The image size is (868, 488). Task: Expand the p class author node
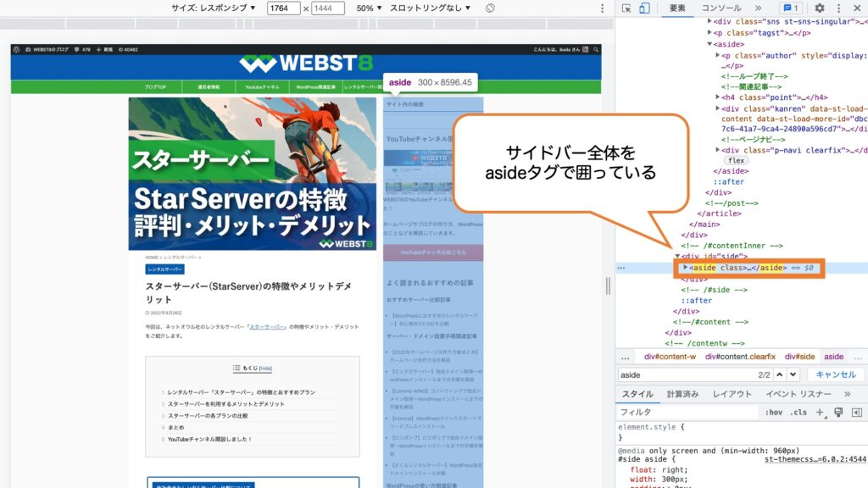717,55
